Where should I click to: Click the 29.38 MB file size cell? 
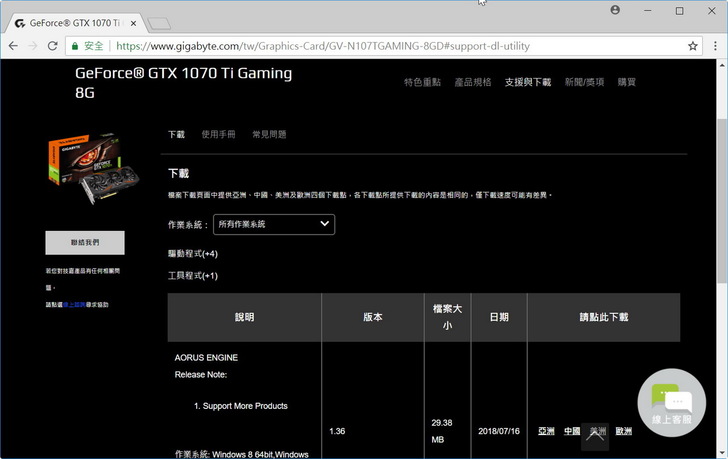coord(442,431)
